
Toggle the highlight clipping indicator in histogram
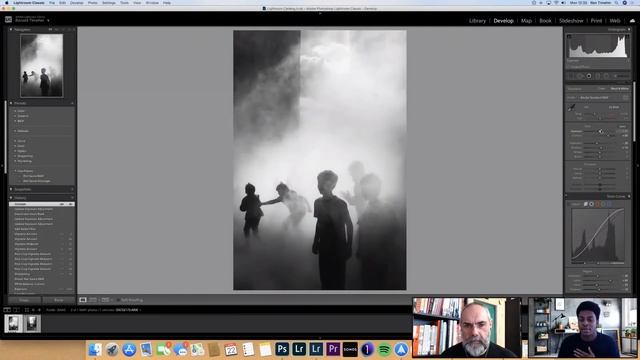click(627, 36)
